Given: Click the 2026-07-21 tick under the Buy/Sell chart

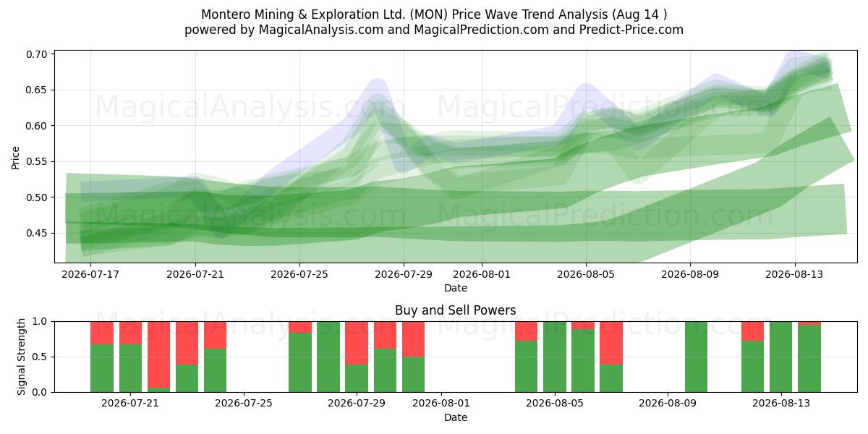Looking at the screenshot, I should (130, 404).
